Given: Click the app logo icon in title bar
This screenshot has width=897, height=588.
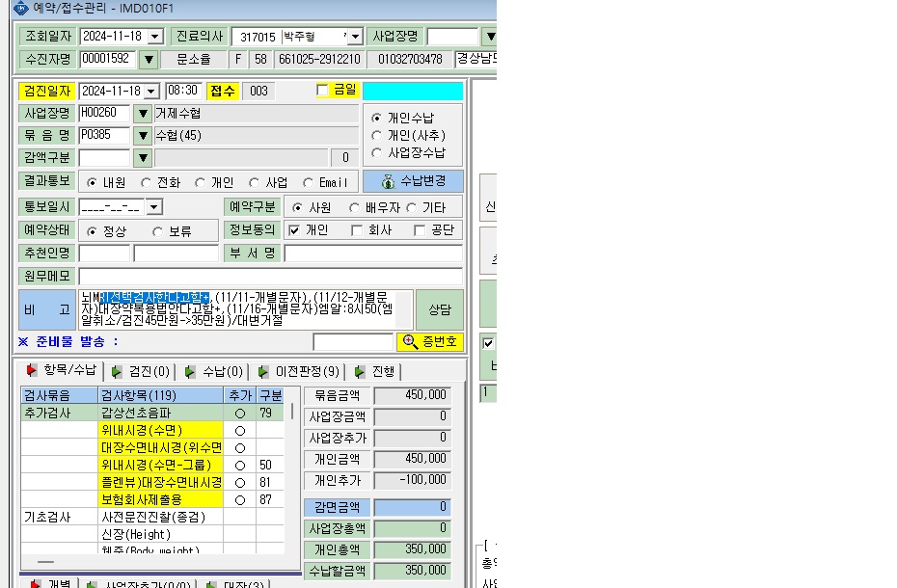Looking at the screenshot, I should click(x=20, y=8).
